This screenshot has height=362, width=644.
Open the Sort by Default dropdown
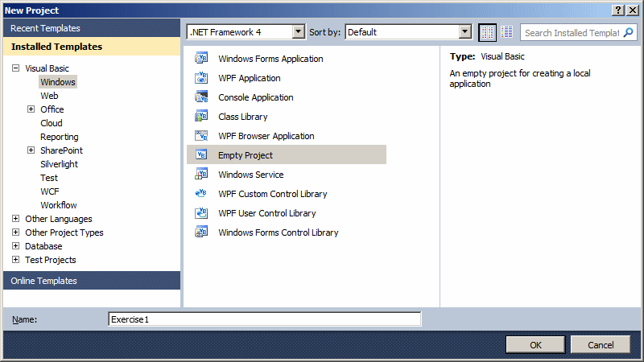click(464, 31)
